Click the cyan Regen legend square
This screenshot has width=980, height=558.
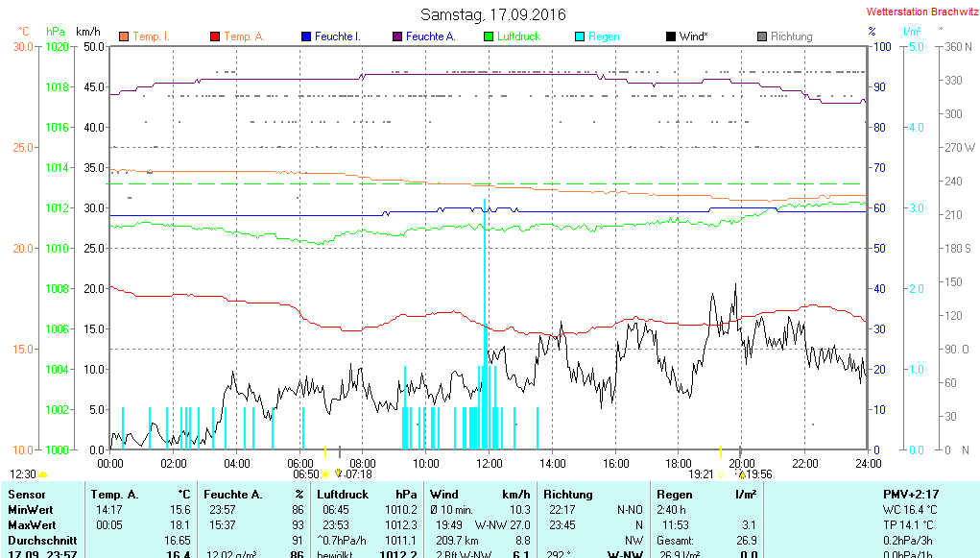click(x=580, y=36)
